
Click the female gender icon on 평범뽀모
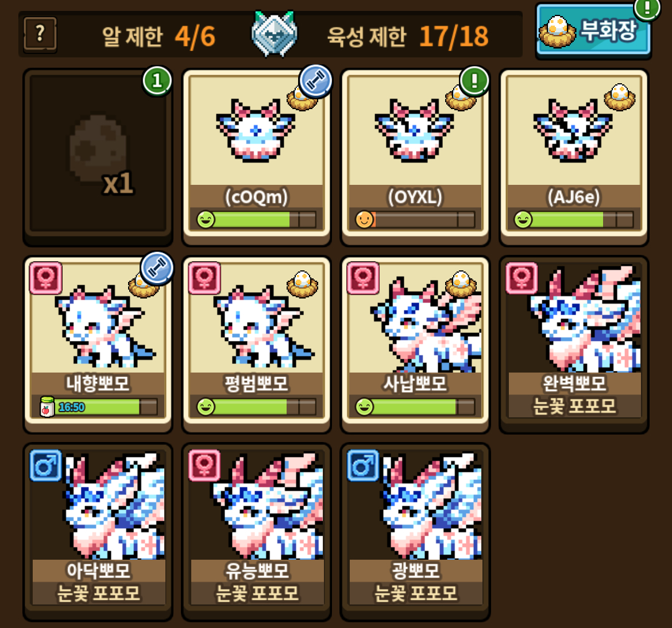pos(204,278)
